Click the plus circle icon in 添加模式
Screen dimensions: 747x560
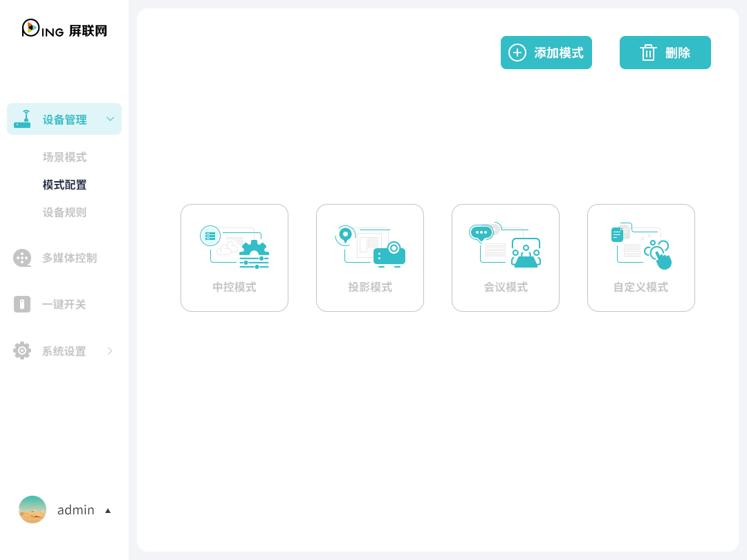pyautogui.click(x=517, y=53)
